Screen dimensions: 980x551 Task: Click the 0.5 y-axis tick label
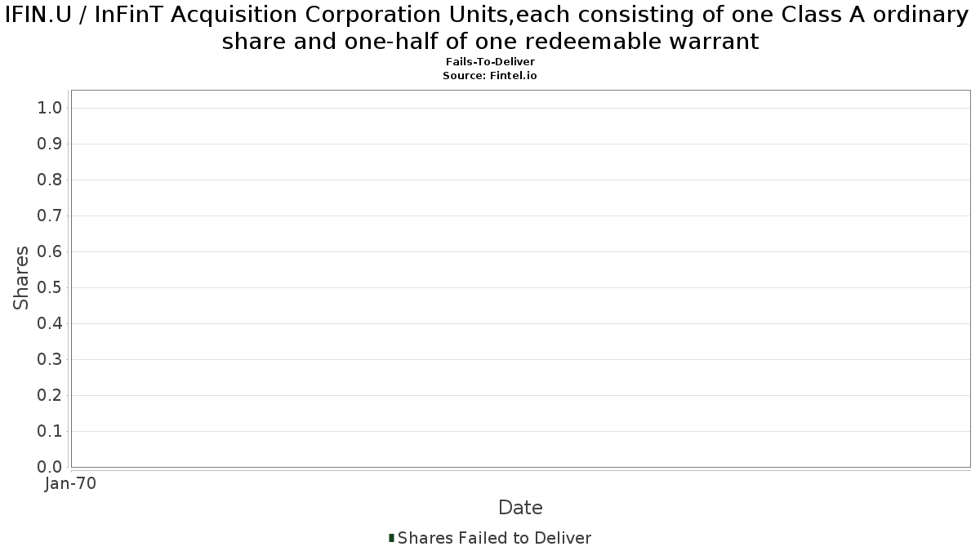pyautogui.click(x=50, y=287)
